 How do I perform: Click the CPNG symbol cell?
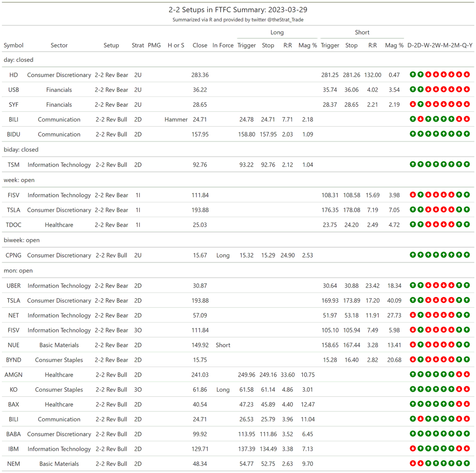tap(13, 255)
